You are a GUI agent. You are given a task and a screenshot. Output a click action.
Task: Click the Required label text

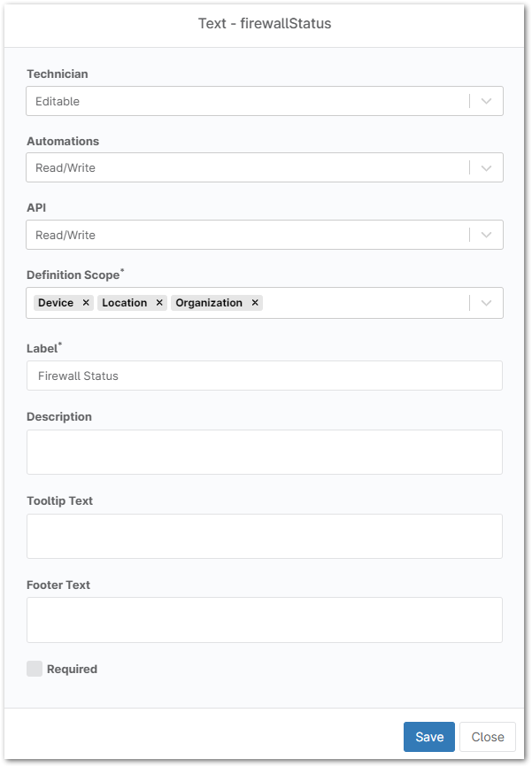click(72, 670)
